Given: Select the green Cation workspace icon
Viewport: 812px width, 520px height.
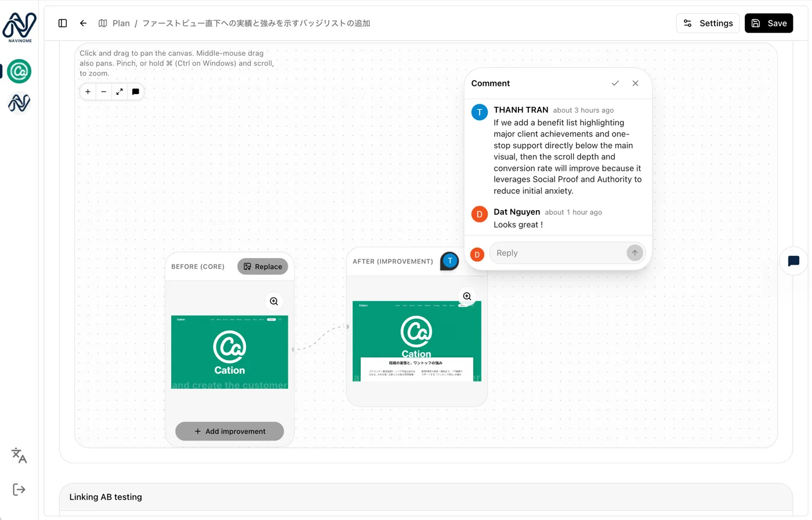Looking at the screenshot, I should 19,71.
